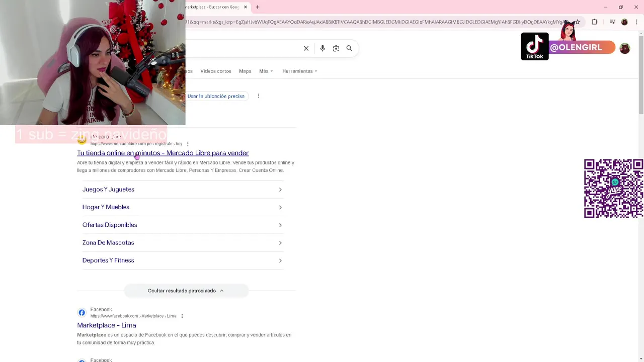Open three-dot options next to precise location
This screenshot has height=362, width=644.
(x=259, y=96)
